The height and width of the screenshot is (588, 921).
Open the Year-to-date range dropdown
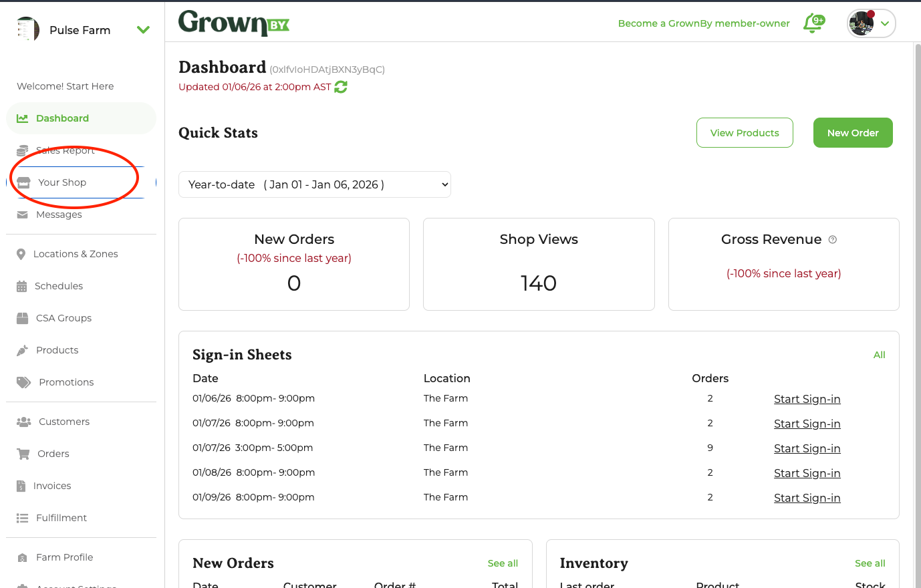[314, 184]
